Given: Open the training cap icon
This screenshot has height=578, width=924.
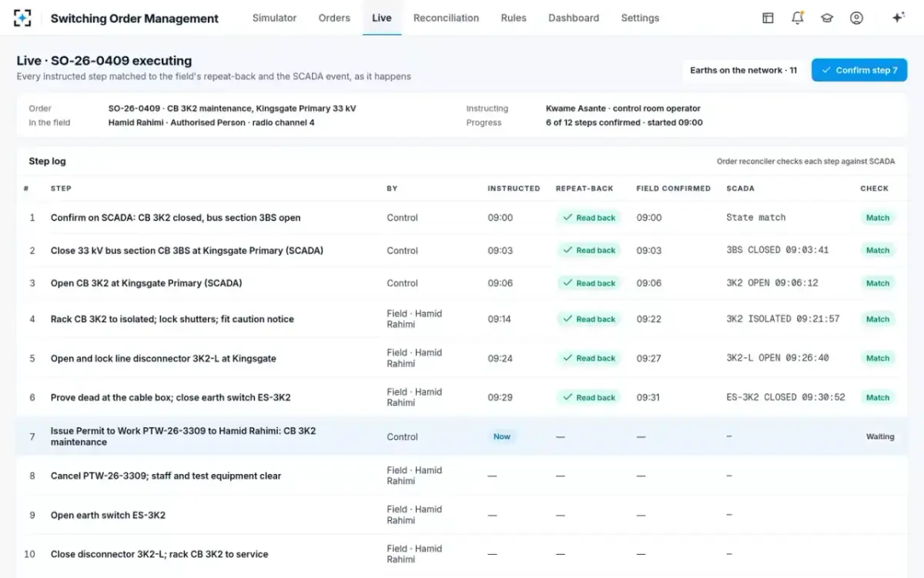Looking at the screenshot, I should (x=827, y=18).
